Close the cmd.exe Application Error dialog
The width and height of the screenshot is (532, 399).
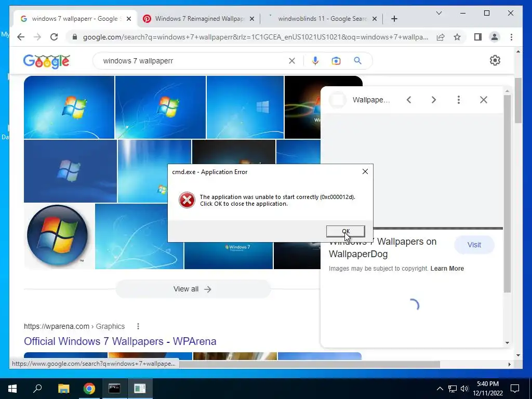pyautogui.click(x=365, y=171)
